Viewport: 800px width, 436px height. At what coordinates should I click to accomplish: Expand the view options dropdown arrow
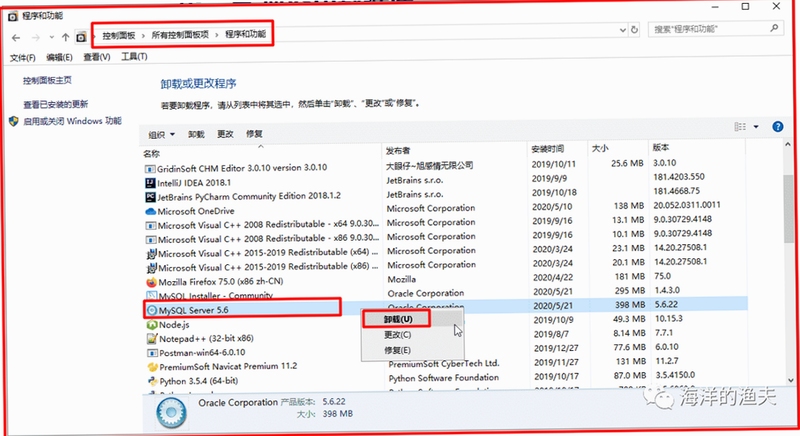756,126
